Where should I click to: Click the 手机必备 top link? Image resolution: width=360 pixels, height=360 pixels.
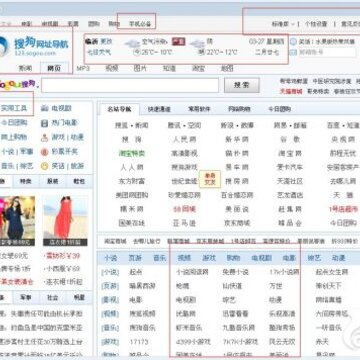tap(140, 24)
